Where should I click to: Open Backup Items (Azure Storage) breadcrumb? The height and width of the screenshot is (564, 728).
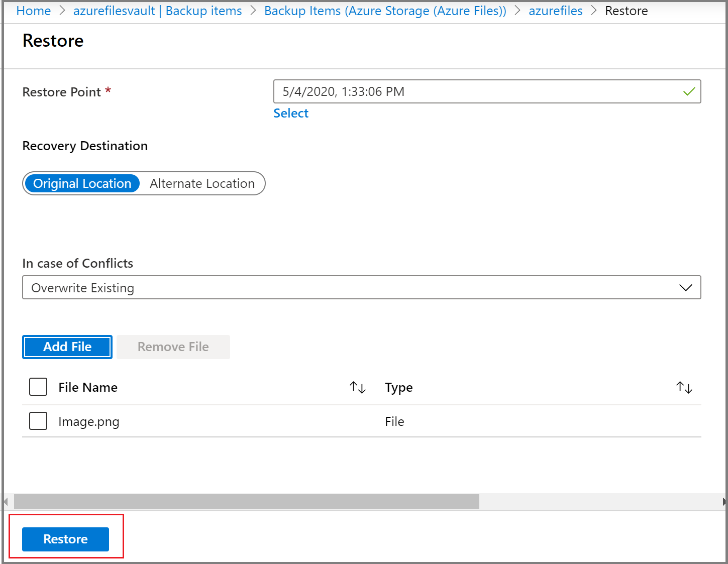(385, 11)
